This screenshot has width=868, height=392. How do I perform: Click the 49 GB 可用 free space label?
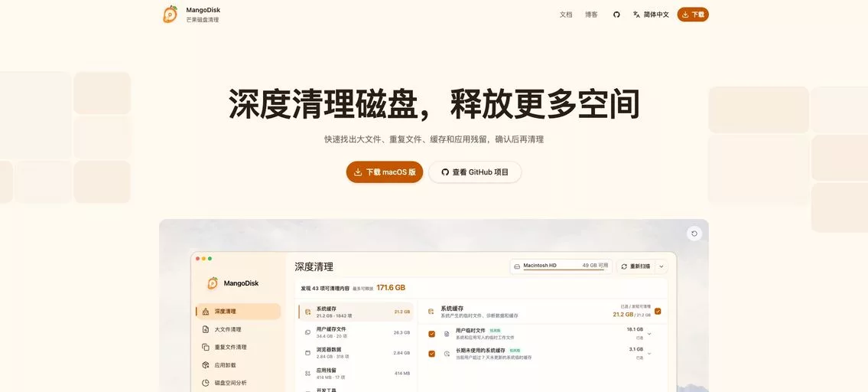click(595, 266)
